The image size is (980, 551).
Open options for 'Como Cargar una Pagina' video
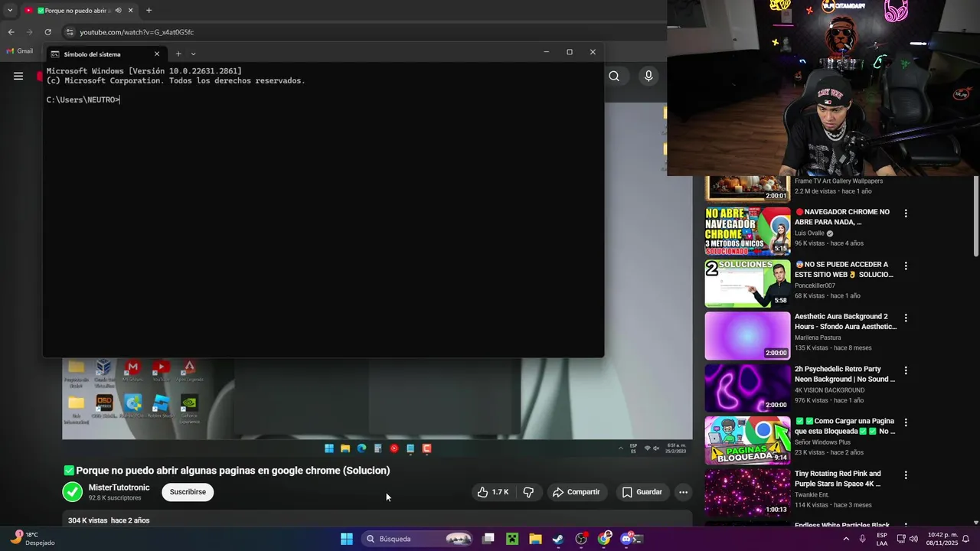[x=906, y=422]
